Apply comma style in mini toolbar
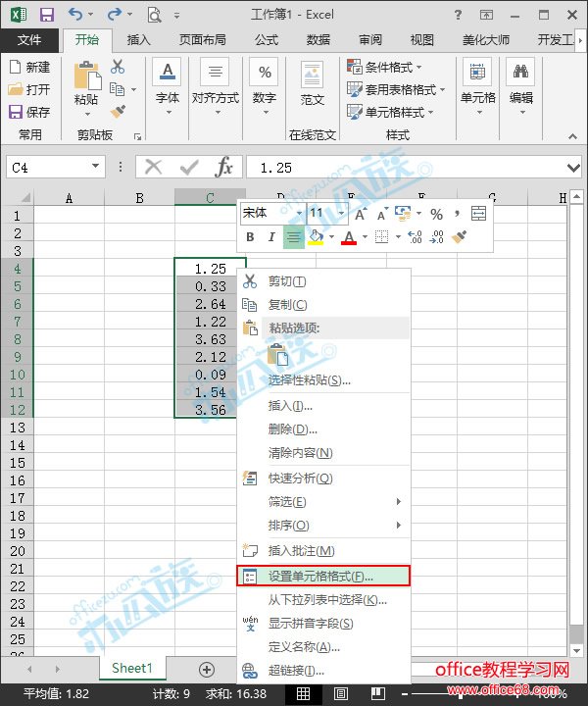The height and width of the screenshot is (706, 588). (457, 214)
